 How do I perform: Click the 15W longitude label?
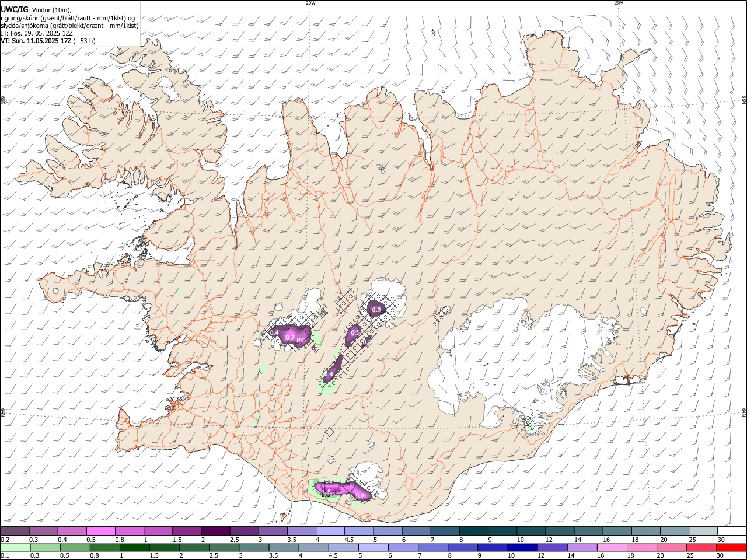(618, 3)
